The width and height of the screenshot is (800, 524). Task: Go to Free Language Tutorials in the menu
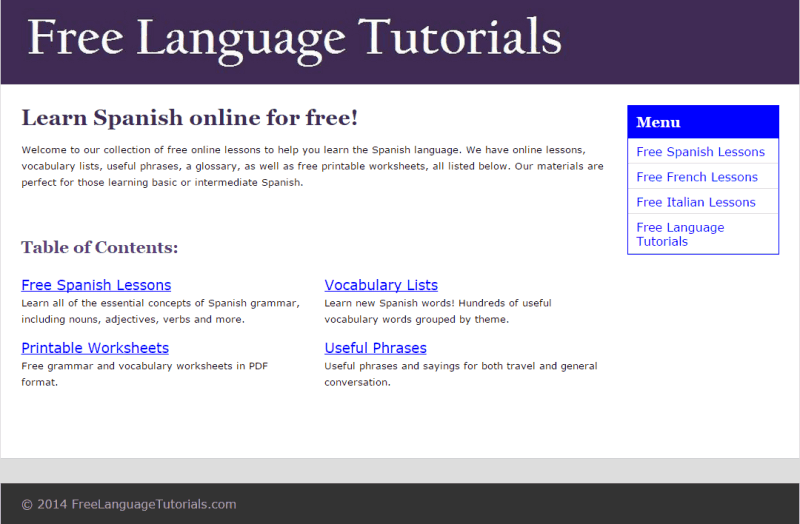[x=680, y=235]
